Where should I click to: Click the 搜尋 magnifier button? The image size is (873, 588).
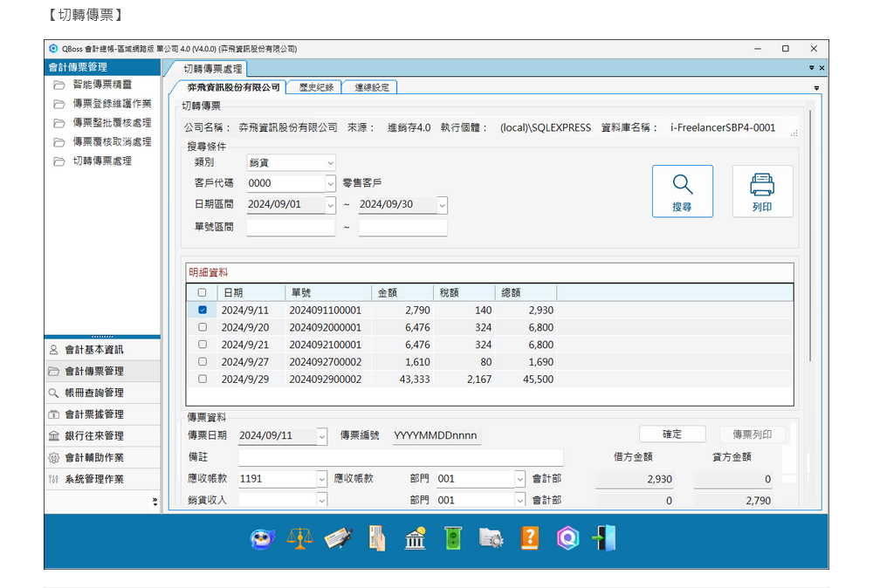click(x=683, y=191)
